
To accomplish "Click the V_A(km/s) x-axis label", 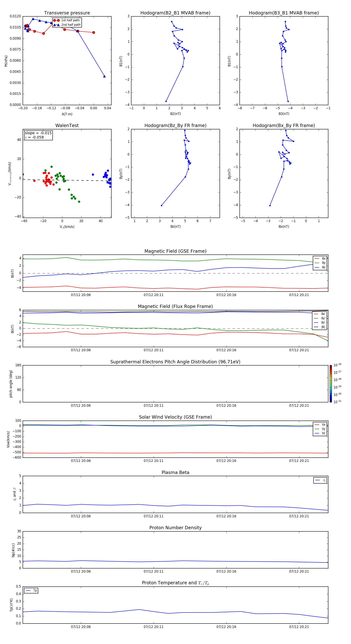I will [67, 227].
